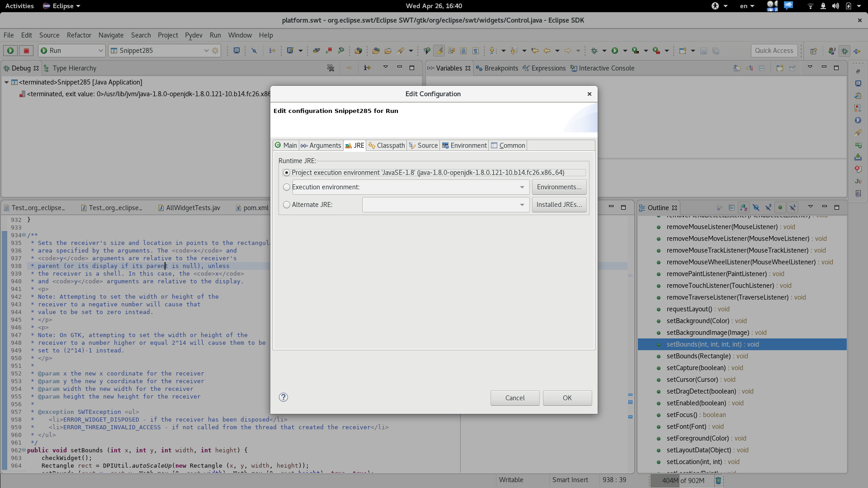Screen dimensions: 868x488
Task: Click the Open Type toolbar icon
Action: click(376, 51)
